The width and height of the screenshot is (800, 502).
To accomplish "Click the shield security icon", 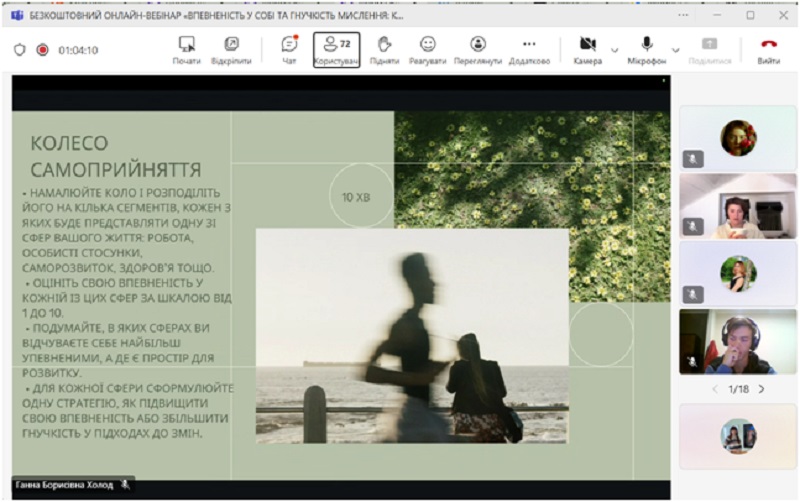I will click(x=19, y=49).
